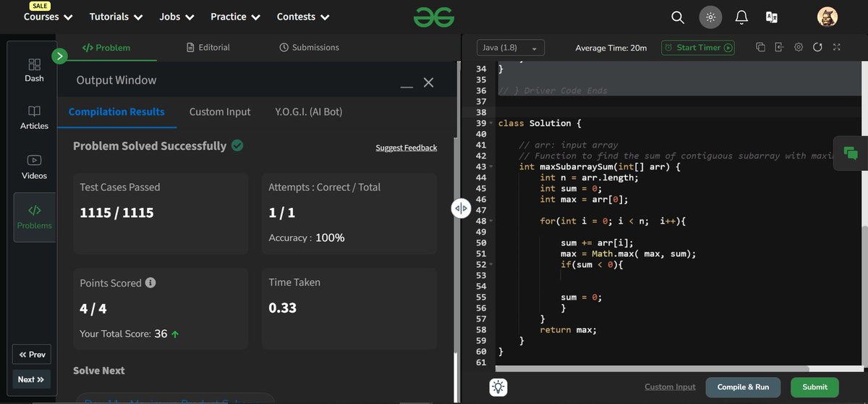868x404 pixels.
Task: Click the Custom Input link below editor
Action: point(670,387)
